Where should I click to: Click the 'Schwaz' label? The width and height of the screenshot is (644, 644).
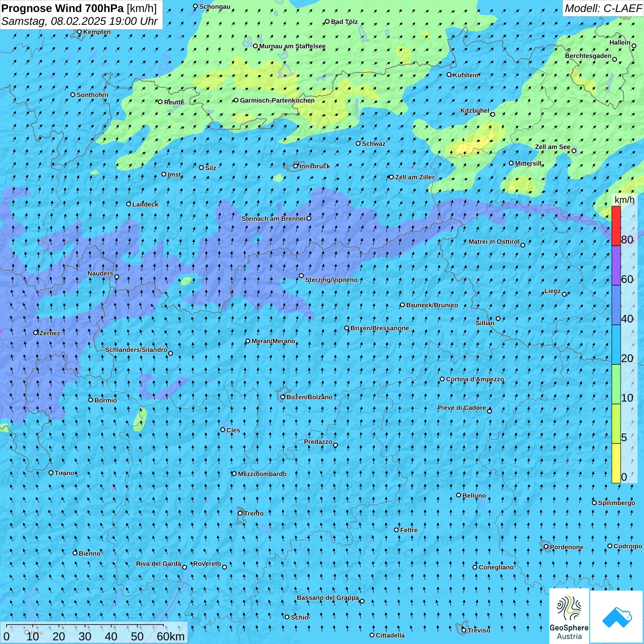374,144
